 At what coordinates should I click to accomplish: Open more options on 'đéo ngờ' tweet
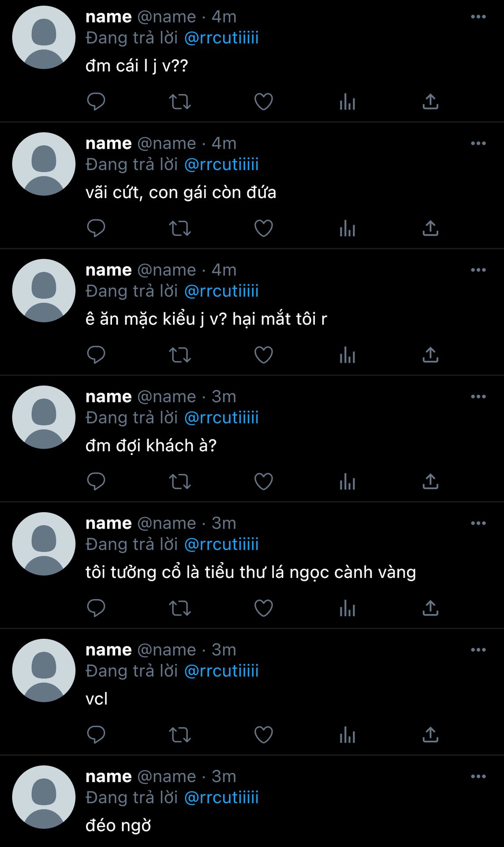click(x=478, y=776)
